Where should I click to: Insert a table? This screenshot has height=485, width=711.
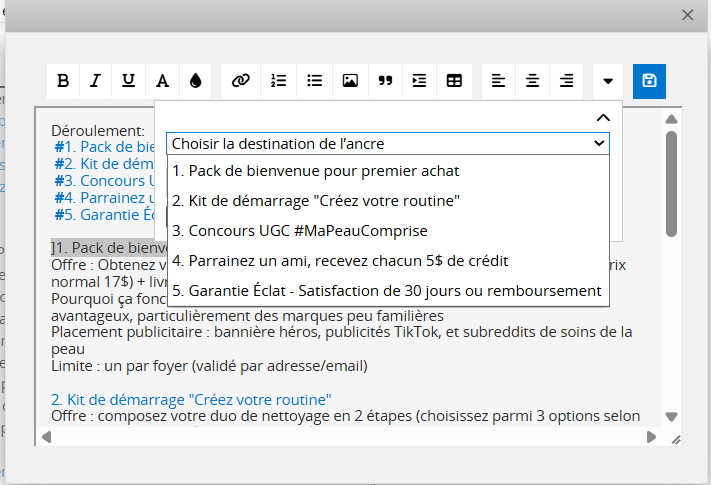(454, 81)
